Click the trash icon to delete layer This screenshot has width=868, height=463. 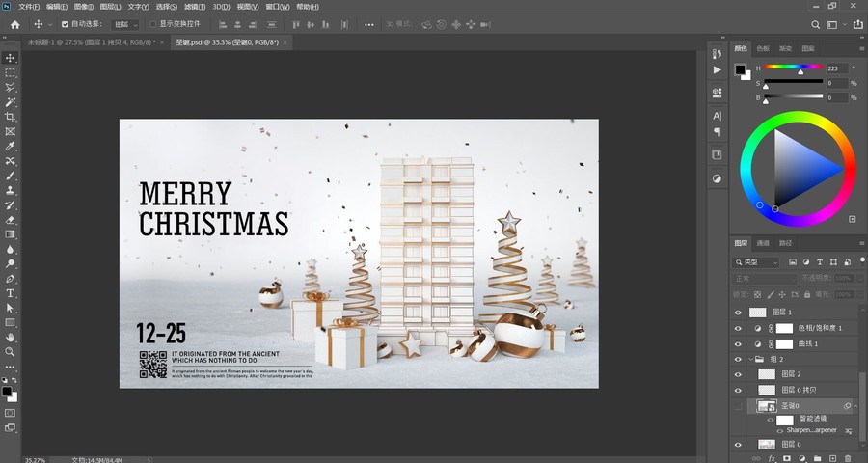[x=848, y=458]
